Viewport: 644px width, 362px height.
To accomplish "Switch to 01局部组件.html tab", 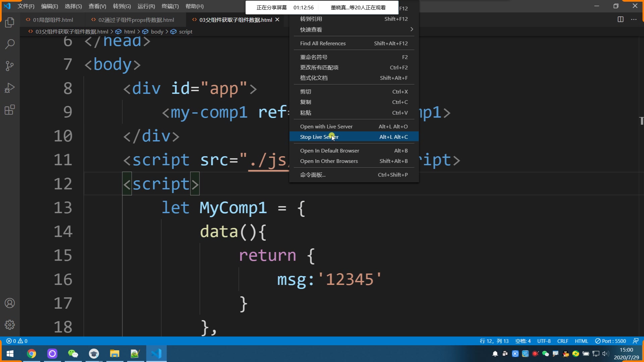I will (x=53, y=20).
